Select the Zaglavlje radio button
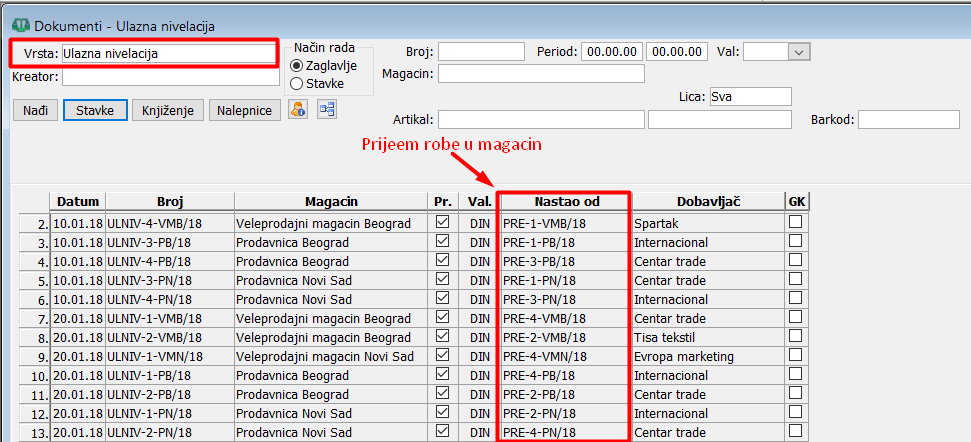 pos(296,65)
